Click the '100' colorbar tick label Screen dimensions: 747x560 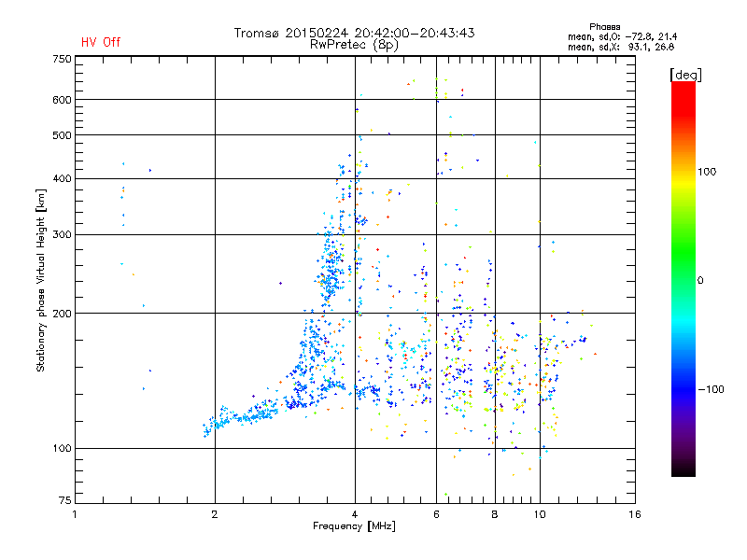pyautogui.click(x=707, y=172)
